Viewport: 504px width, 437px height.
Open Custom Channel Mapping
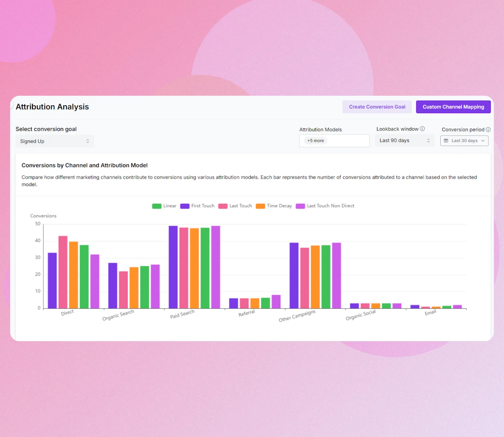[x=453, y=107]
